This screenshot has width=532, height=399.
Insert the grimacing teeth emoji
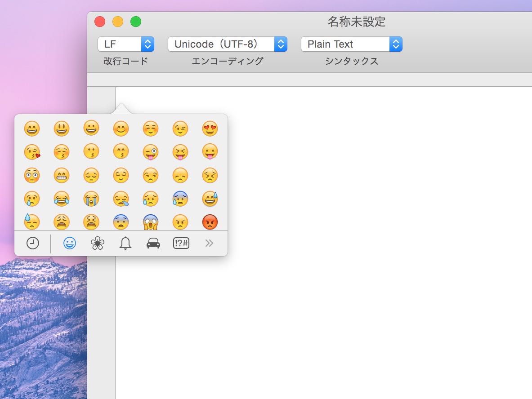(x=62, y=175)
